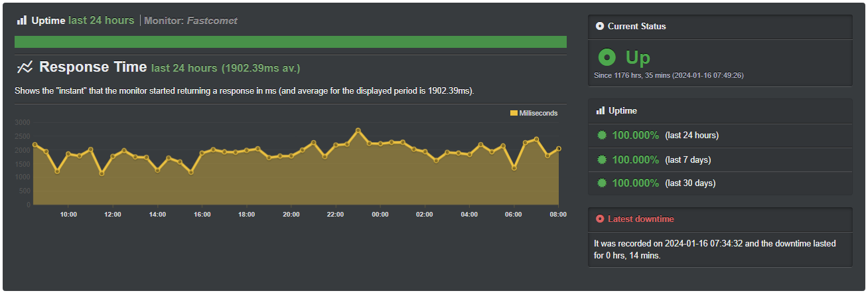Click the last data point near 08:00
Viewport: 868px width, 293px height.
559,149
